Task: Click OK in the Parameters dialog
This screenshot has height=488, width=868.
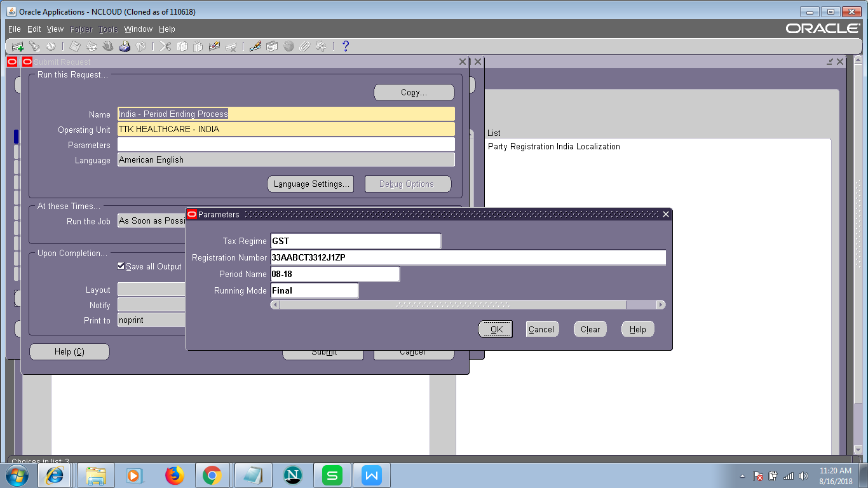Action: 496,329
